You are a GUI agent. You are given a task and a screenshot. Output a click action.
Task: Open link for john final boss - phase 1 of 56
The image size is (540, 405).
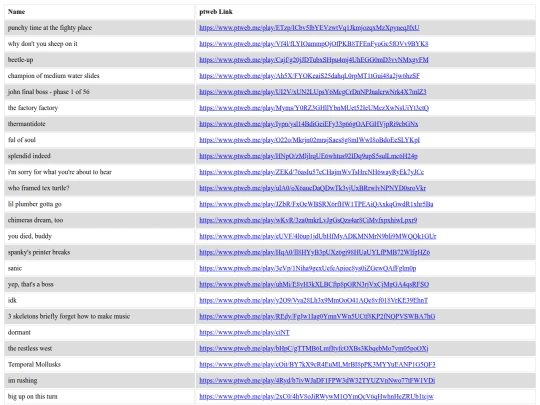point(313,92)
